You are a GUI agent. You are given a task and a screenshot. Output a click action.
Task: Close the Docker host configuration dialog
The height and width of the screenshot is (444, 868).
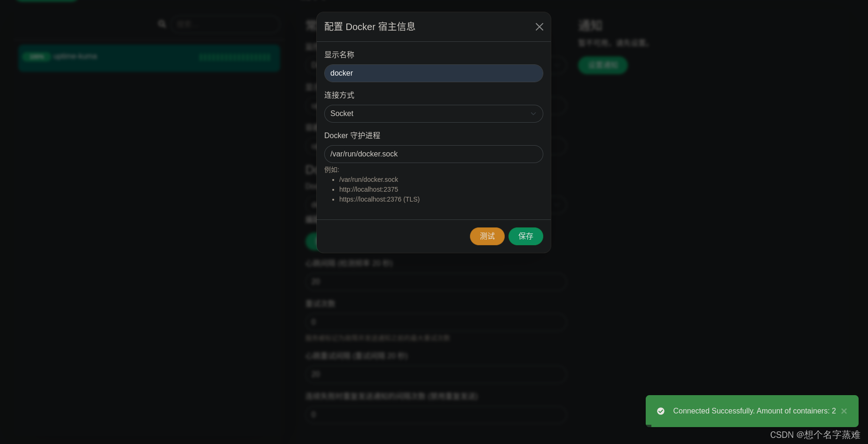[x=539, y=27]
